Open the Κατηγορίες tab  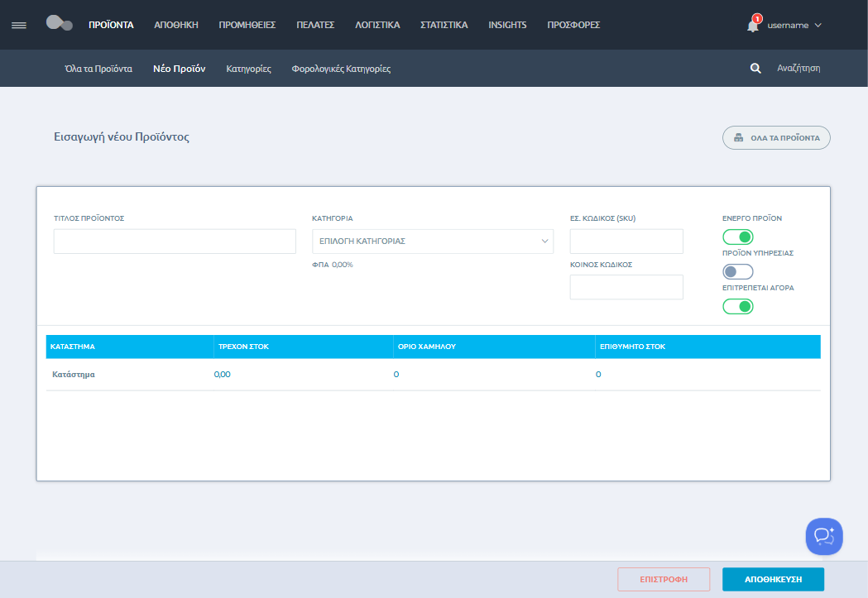(x=248, y=69)
